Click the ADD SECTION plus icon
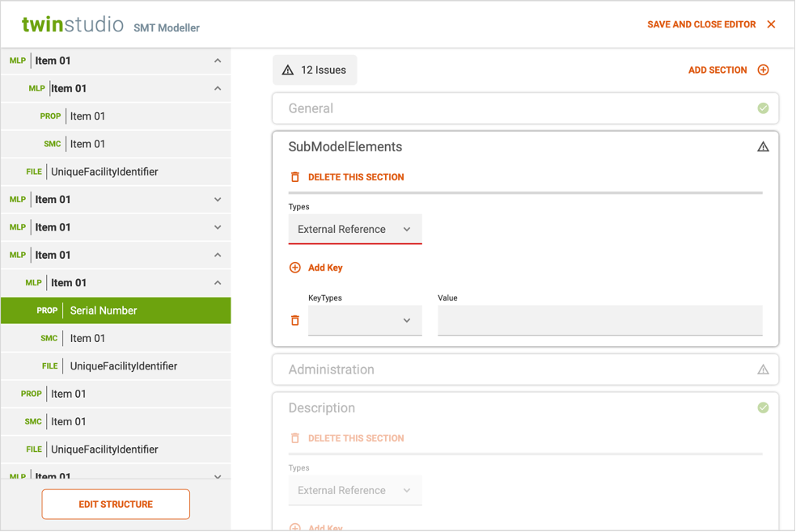796x532 pixels. click(763, 70)
